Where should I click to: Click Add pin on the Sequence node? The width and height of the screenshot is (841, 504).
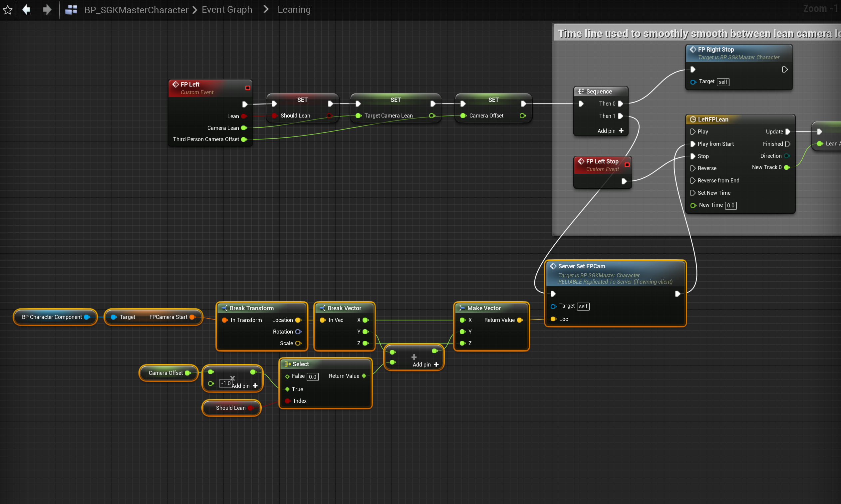(x=610, y=131)
